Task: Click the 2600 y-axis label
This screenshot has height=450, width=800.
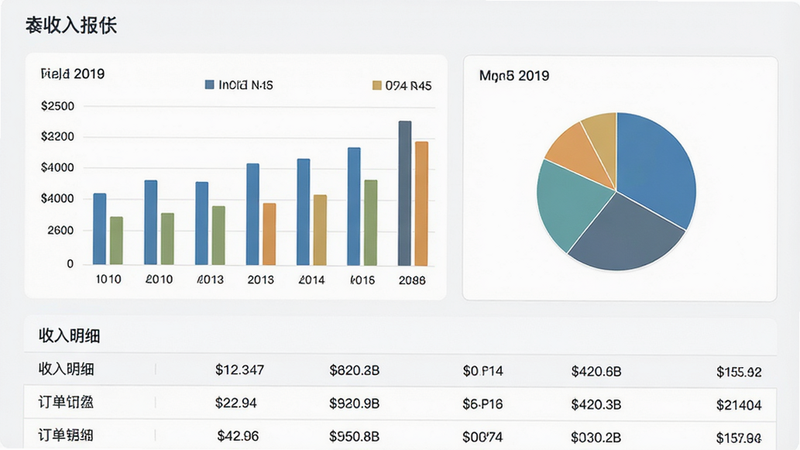Action: pos(60,231)
